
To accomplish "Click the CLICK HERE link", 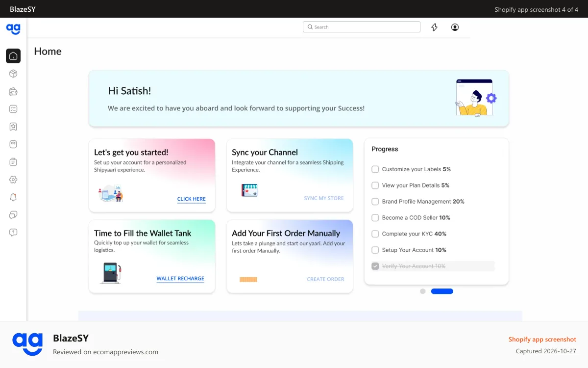I will (192, 199).
